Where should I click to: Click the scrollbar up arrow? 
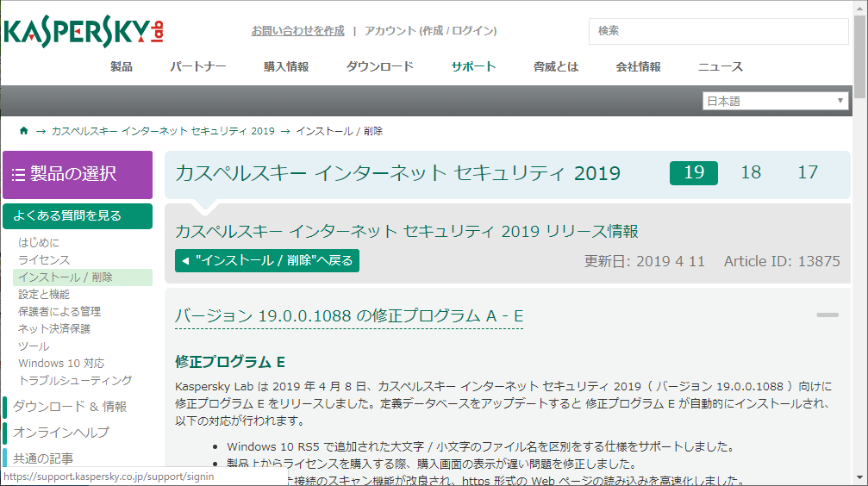tap(859, 7)
